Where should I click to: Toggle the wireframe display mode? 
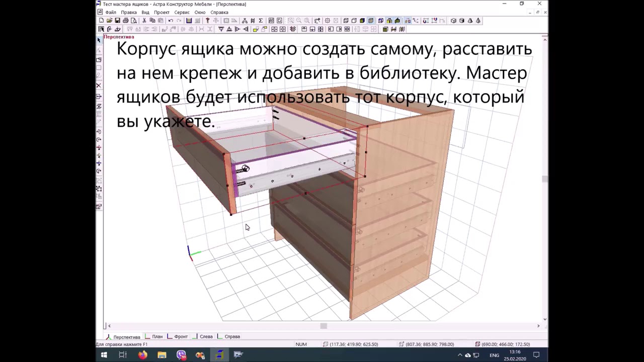(x=346, y=21)
